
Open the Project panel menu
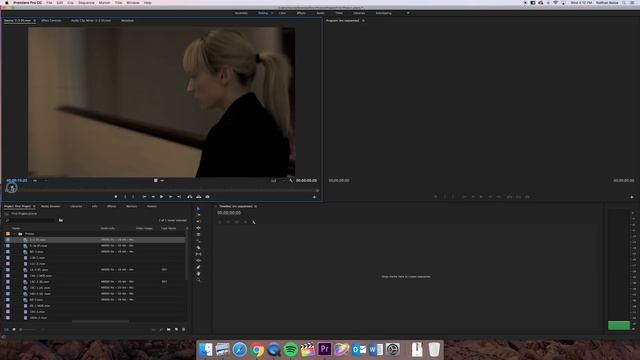point(34,206)
